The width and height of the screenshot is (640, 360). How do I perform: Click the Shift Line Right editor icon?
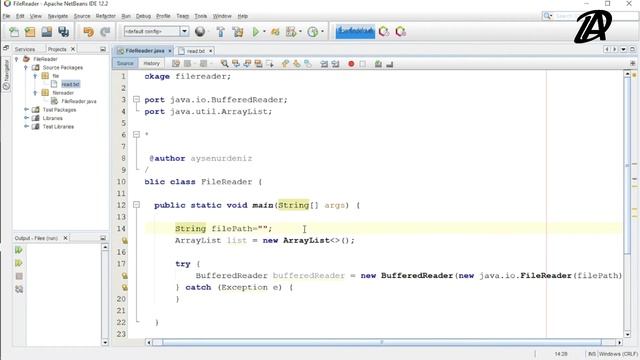click(336, 64)
